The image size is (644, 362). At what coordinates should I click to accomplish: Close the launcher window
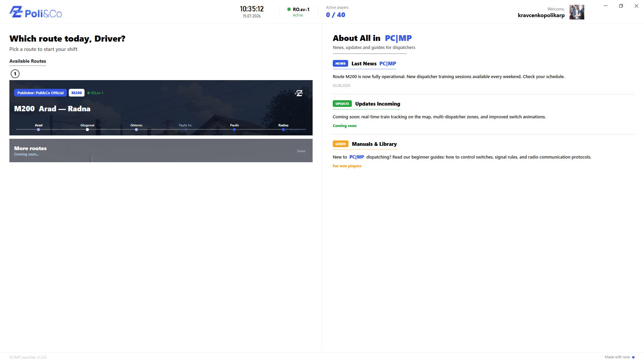(x=636, y=6)
